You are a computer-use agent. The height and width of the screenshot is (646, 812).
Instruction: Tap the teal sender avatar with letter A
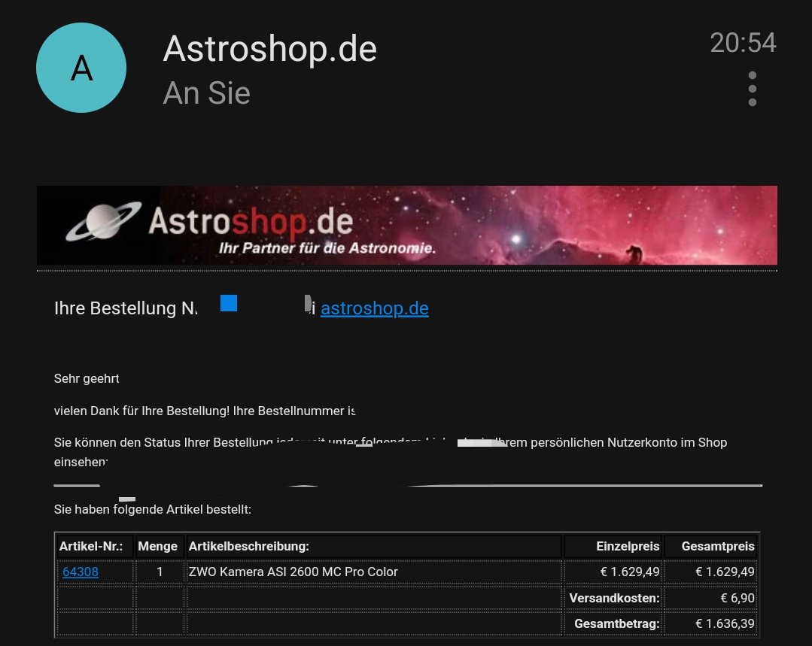click(x=81, y=67)
